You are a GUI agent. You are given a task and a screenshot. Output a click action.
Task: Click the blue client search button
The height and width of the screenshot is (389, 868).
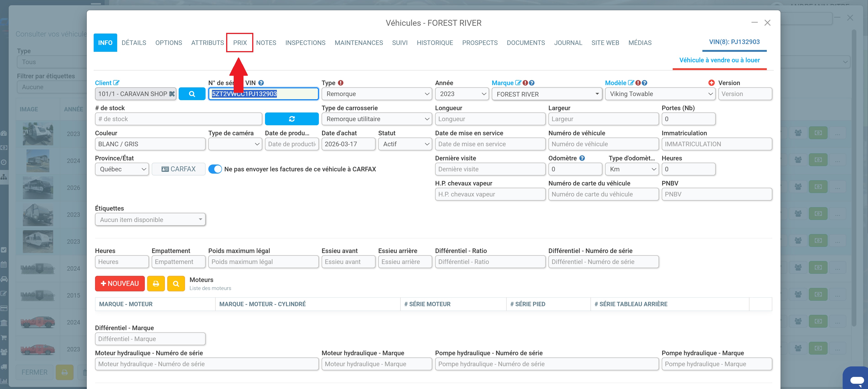192,94
